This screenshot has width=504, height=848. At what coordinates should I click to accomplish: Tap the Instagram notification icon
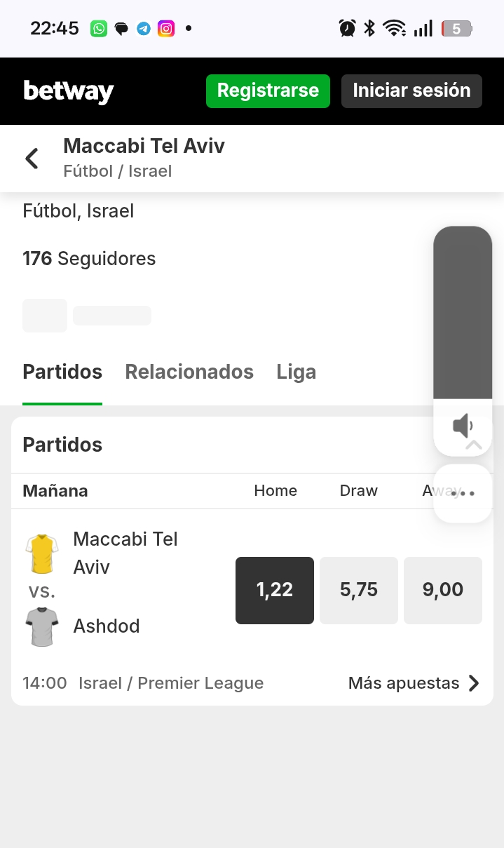[166, 29]
